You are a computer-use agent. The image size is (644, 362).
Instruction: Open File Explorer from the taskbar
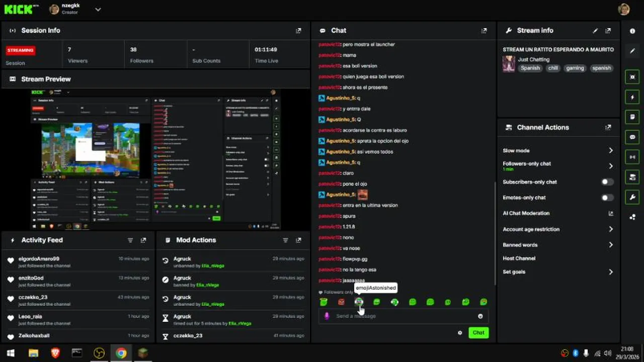(x=33, y=353)
